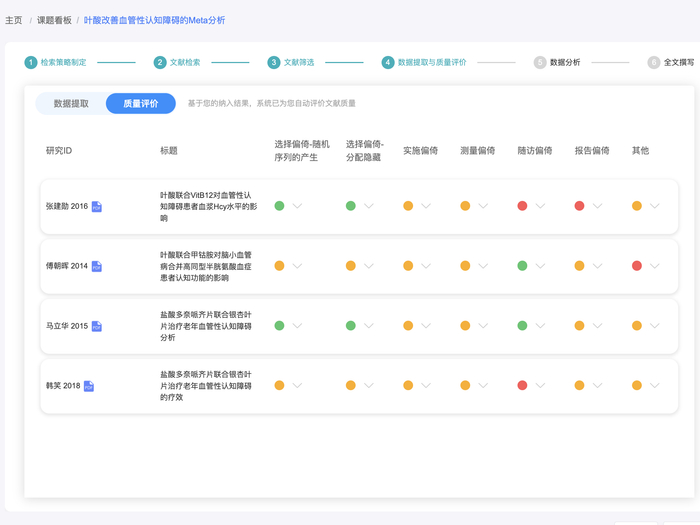
Task: Open PDF icon next to 傅朝晖 2014
Action: pos(97,266)
